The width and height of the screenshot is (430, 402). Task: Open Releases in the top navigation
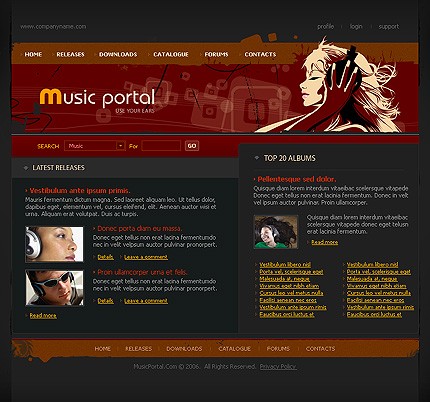pos(70,54)
